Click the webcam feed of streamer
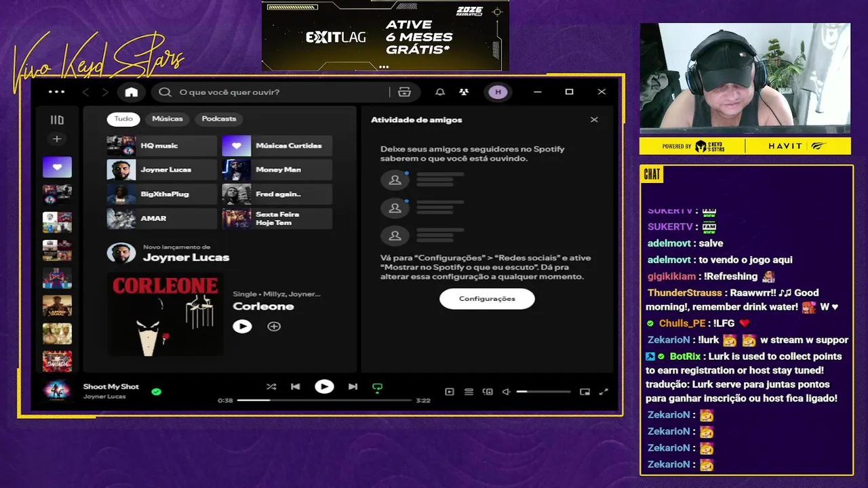Viewport: 868px width, 488px height. [x=745, y=78]
